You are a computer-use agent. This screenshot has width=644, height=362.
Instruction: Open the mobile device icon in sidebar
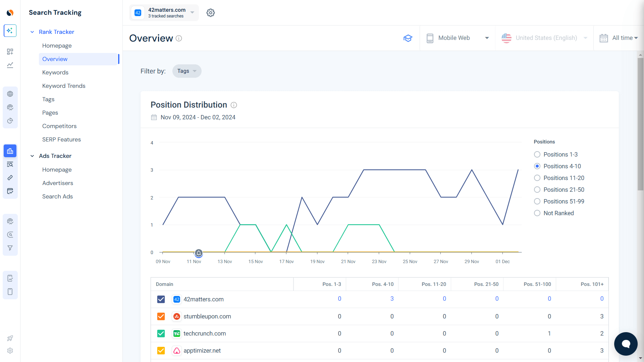pos(10,292)
